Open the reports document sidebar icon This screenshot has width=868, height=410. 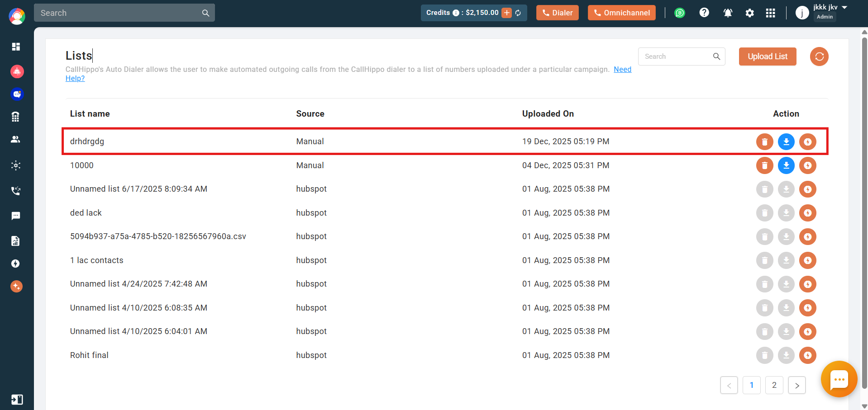(x=16, y=240)
